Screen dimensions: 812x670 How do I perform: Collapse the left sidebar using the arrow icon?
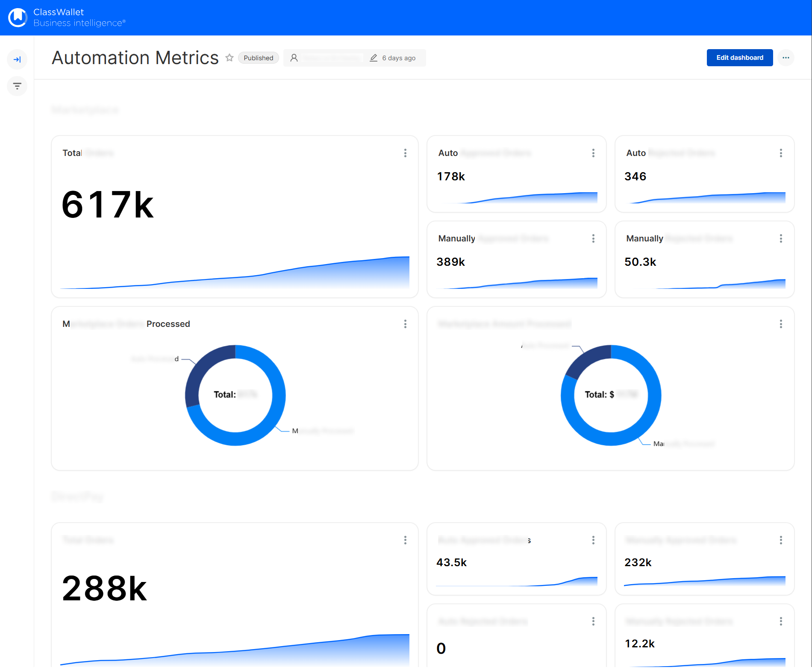click(x=17, y=59)
